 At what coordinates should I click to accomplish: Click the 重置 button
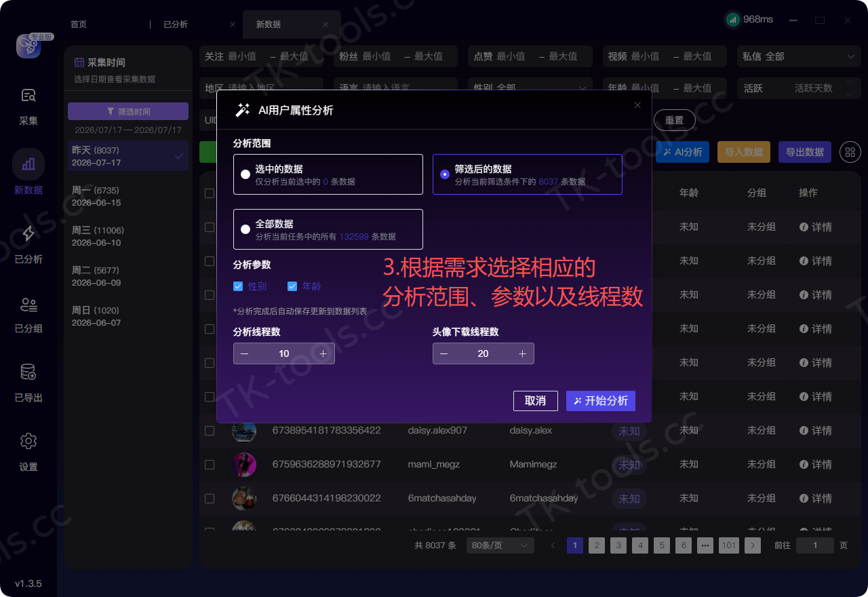tap(674, 120)
